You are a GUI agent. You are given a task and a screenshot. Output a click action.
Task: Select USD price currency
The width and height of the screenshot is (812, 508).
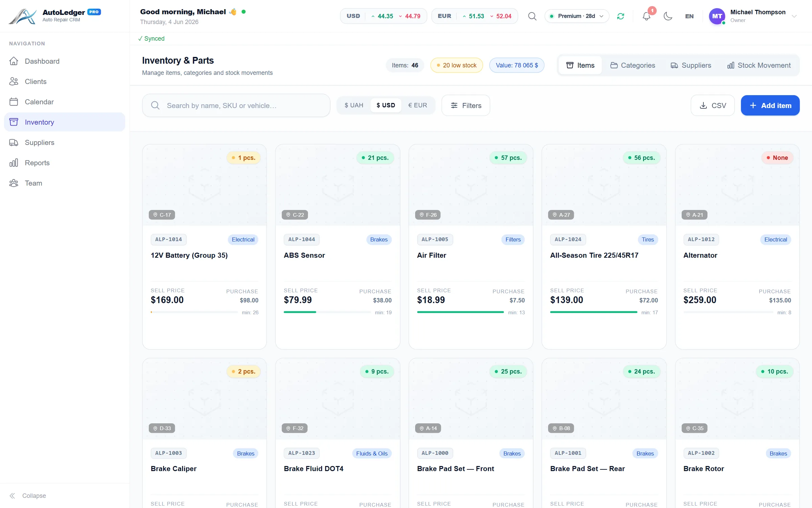[386, 105]
